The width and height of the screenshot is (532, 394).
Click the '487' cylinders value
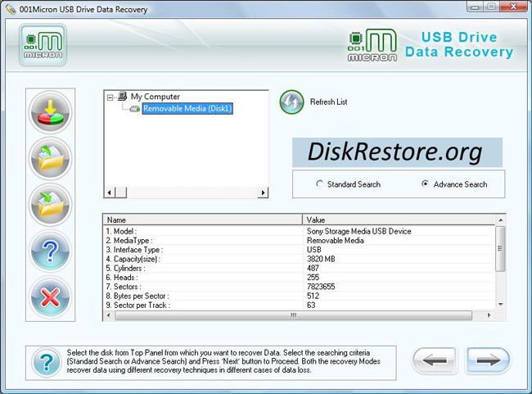point(313,269)
